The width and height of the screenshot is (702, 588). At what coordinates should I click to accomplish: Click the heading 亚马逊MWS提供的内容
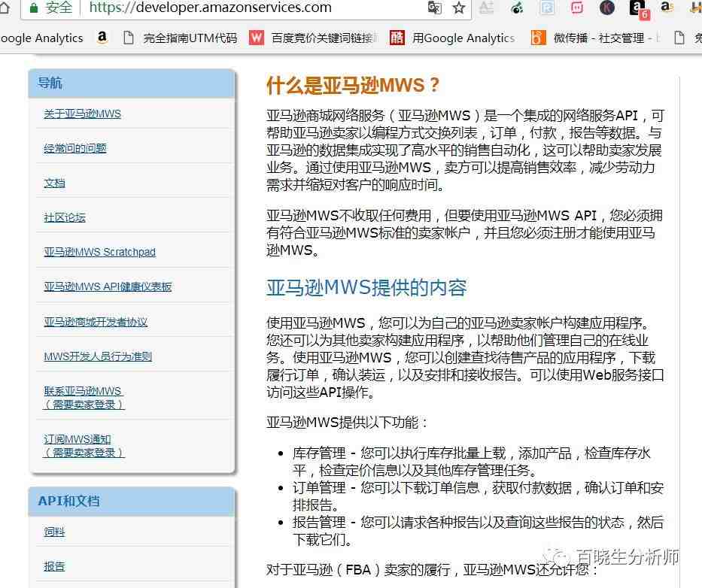pyautogui.click(x=366, y=288)
